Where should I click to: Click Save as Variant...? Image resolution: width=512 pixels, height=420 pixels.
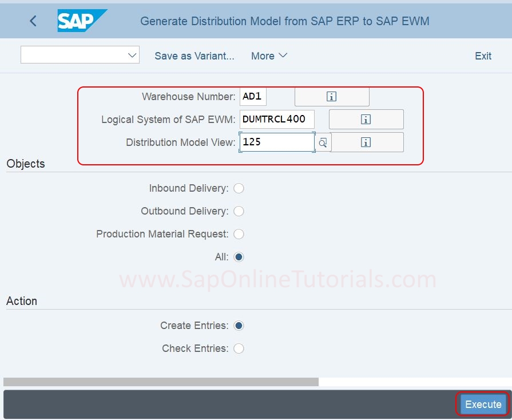pos(195,56)
